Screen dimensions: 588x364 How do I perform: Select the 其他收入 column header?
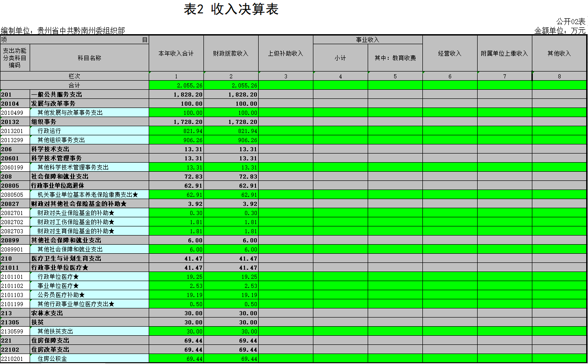pos(559,53)
